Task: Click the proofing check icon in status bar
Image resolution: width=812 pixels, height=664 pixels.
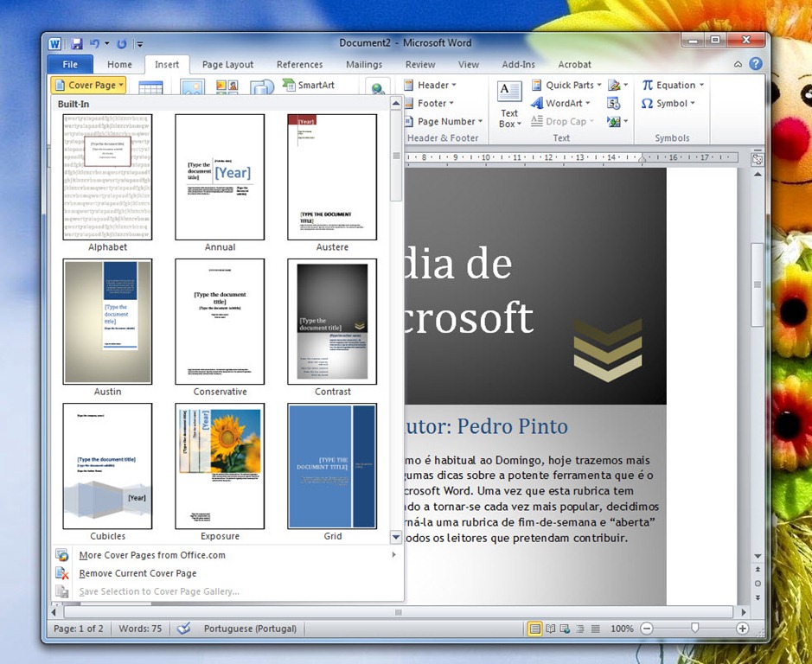Action: [183, 629]
